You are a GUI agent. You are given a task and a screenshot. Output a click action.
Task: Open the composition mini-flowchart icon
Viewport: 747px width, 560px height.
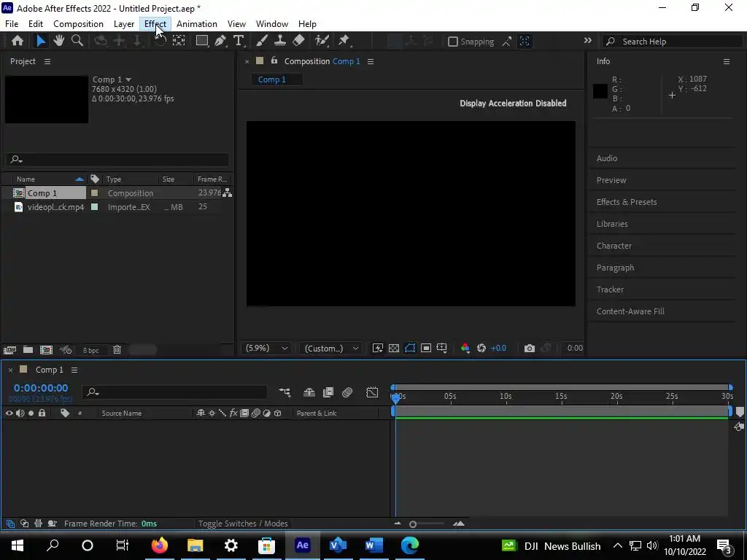pyautogui.click(x=285, y=392)
